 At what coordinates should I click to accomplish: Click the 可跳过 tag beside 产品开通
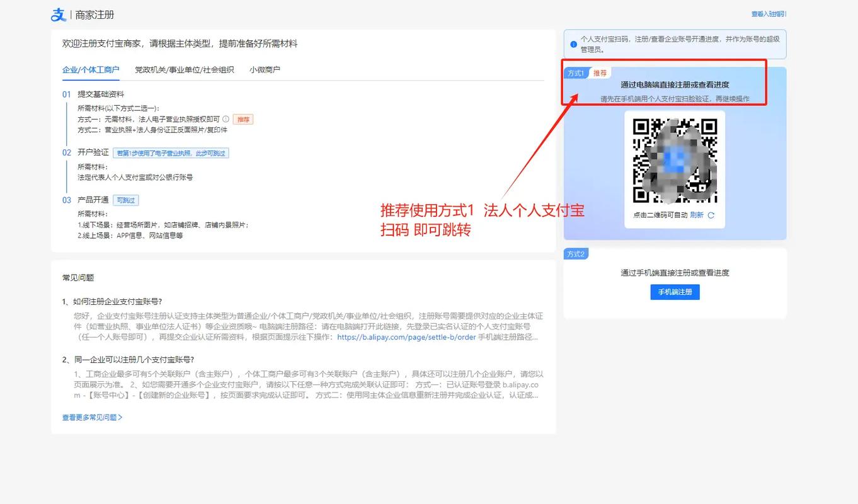click(x=126, y=200)
